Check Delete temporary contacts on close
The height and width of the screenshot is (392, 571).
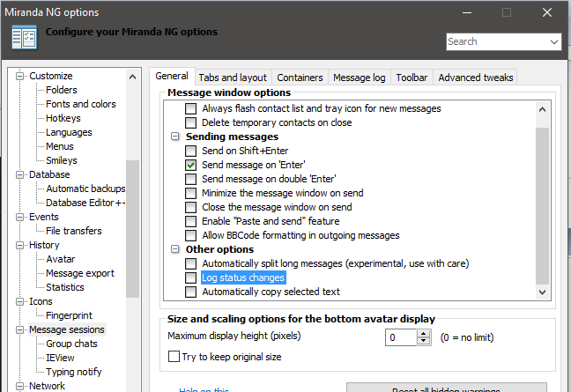click(x=191, y=122)
